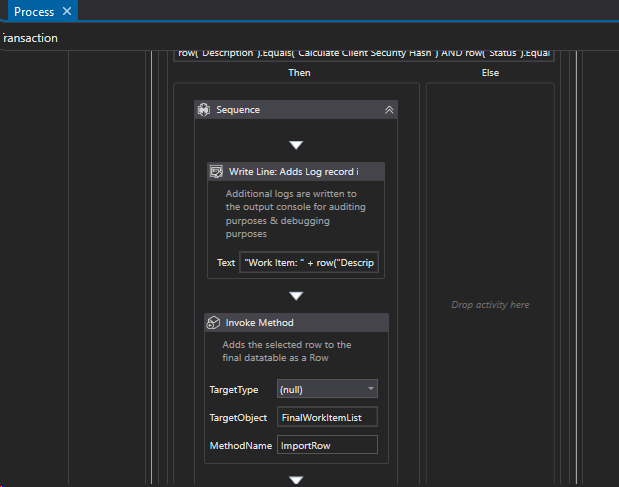
Task: Click the Invoke Method annotation text
Action: pyautogui.click(x=287, y=351)
